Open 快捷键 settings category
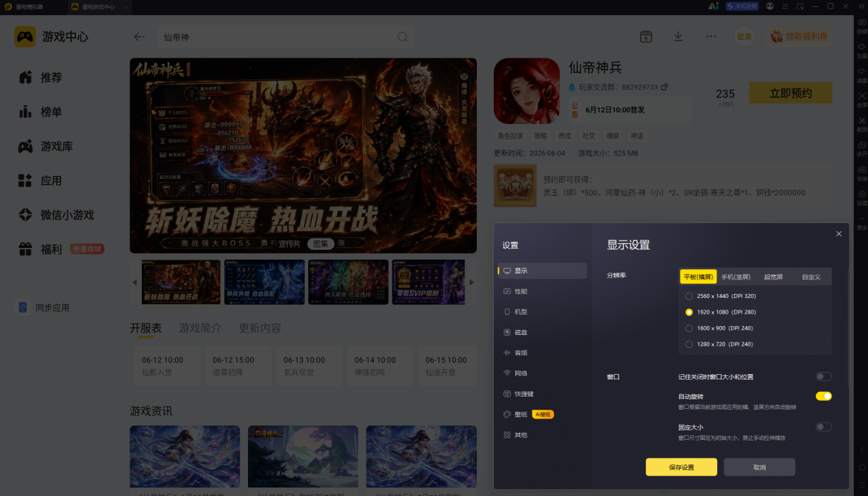Screen dimensions: 868x496 click(x=543, y=394)
